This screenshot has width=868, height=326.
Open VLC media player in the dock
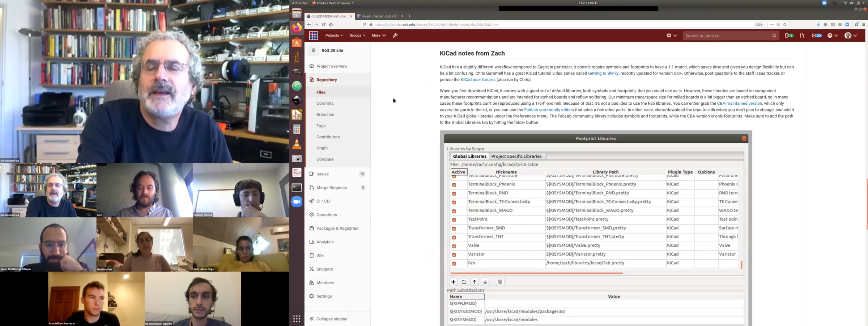coord(297,144)
